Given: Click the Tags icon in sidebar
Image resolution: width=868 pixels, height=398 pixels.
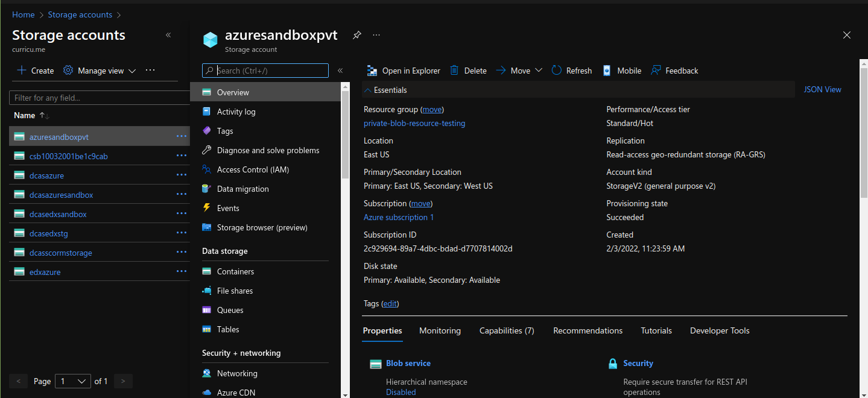Looking at the screenshot, I should coord(207,131).
